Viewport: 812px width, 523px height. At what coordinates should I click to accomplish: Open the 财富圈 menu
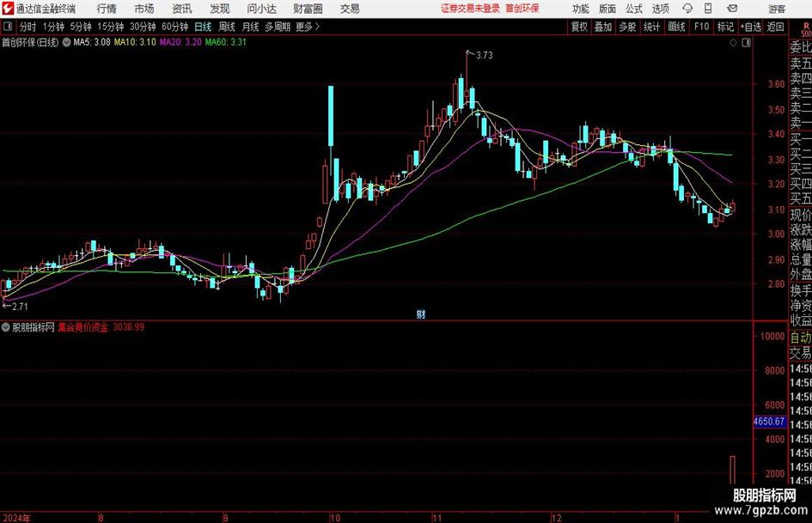308,9
